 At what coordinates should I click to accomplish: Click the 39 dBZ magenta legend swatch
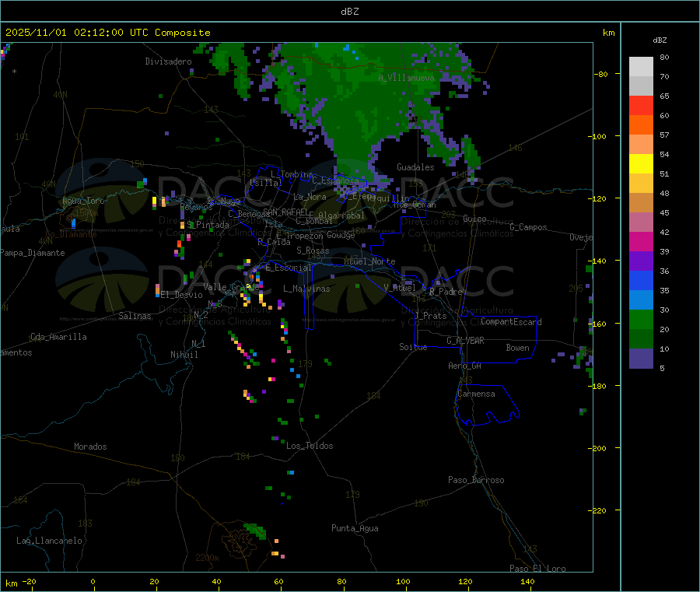click(x=641, y=241)
